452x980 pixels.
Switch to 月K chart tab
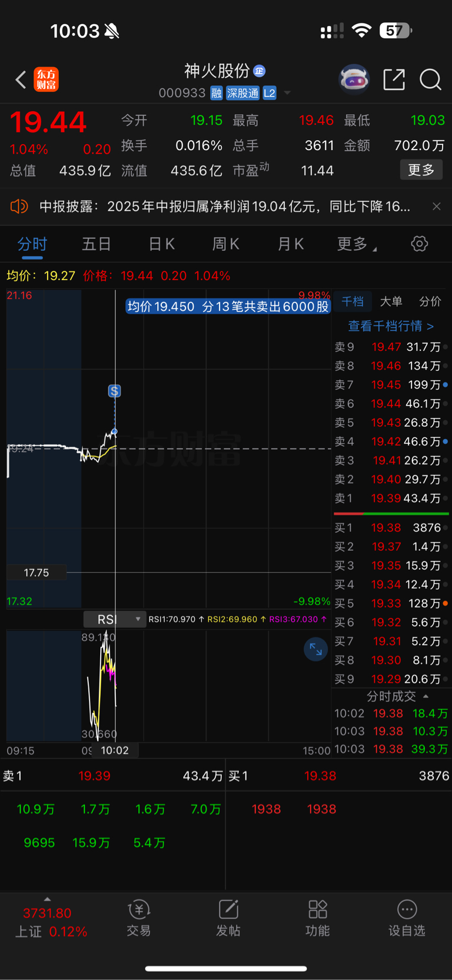pos(291,244)
